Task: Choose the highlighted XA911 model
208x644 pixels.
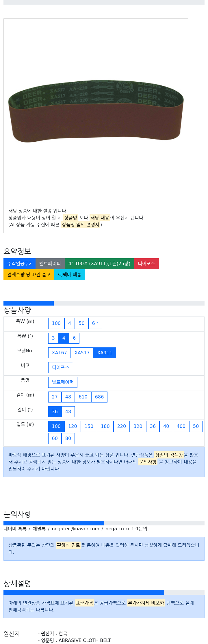Action: [x=105, y=353]
